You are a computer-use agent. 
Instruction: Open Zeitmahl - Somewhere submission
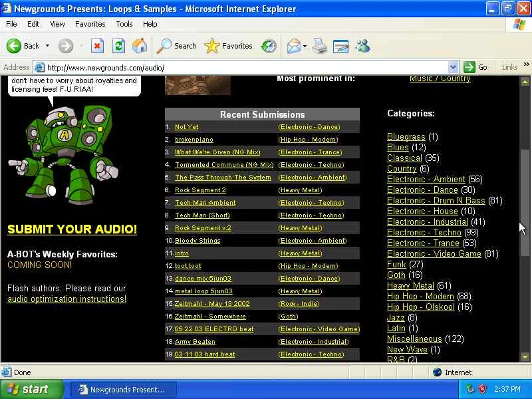tap(210, 317)
